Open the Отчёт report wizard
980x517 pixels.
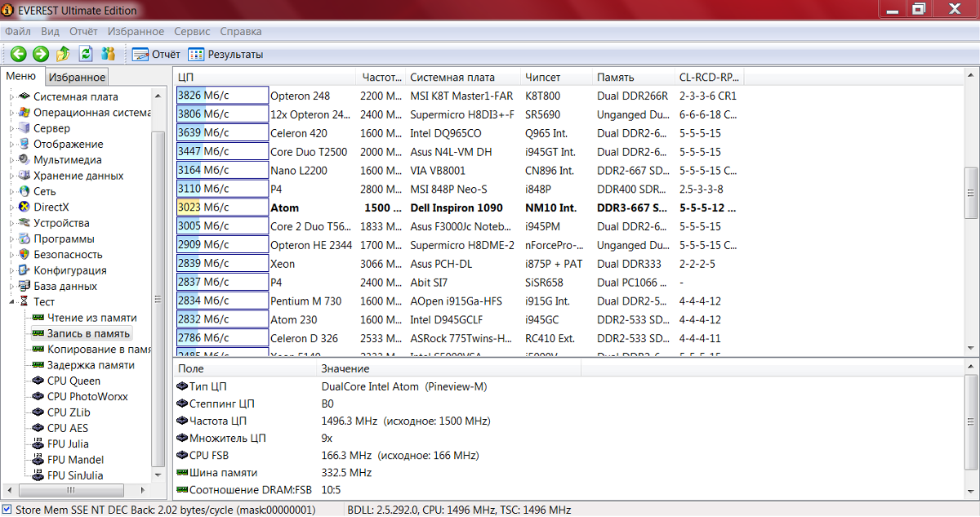click(156, 55)
